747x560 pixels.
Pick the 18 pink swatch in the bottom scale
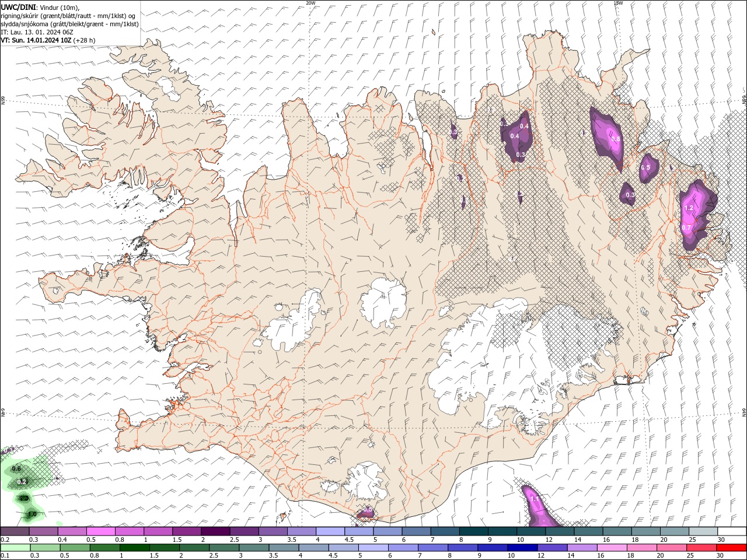[641, 548]
